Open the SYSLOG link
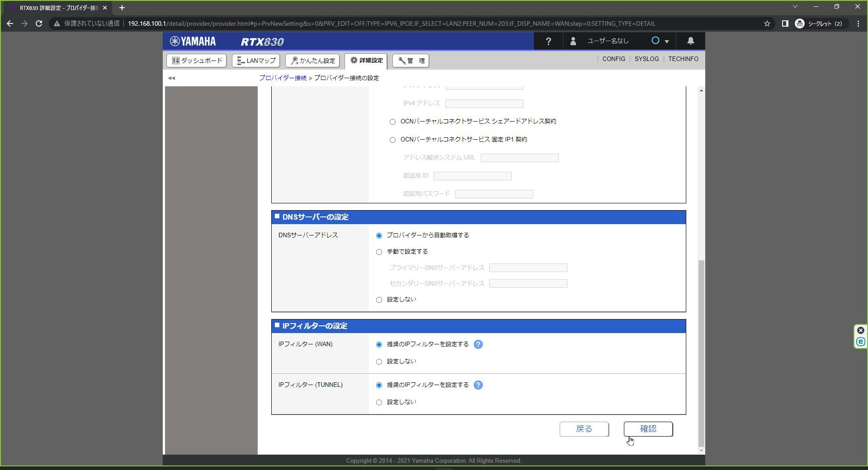Image resolution: width=868 pixels, height=470 pixels. tap(646, 59)
